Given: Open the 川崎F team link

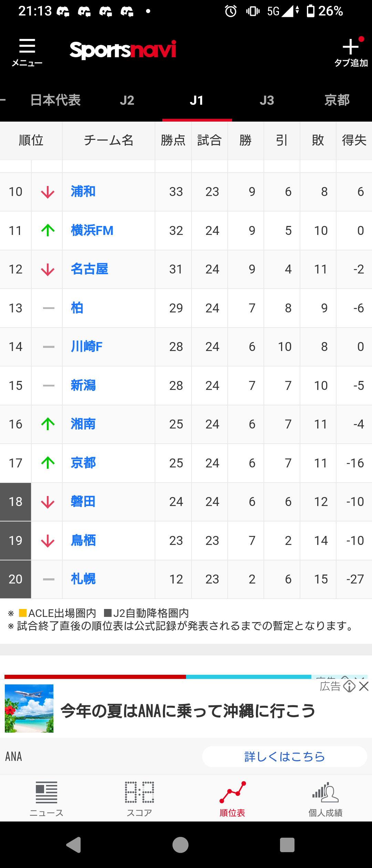Looking at the screenshot, I should [x=86, y=347].
